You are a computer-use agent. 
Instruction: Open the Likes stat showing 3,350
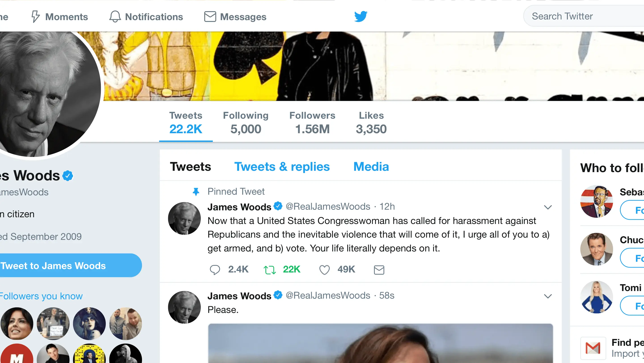click(x=371, y=123)
